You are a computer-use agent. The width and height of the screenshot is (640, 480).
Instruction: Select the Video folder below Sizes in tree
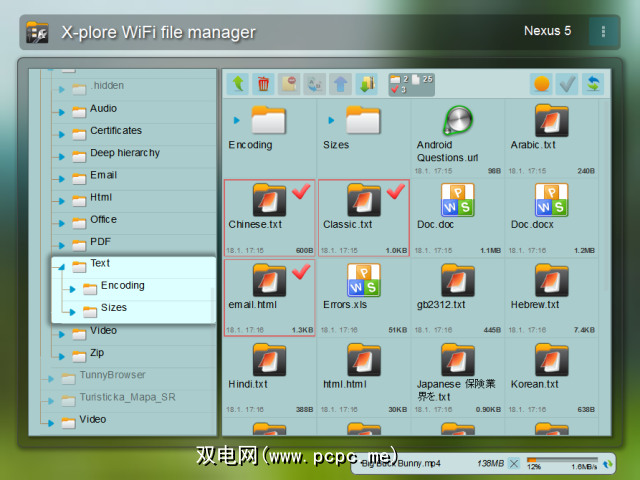click(x=103, y=330)
